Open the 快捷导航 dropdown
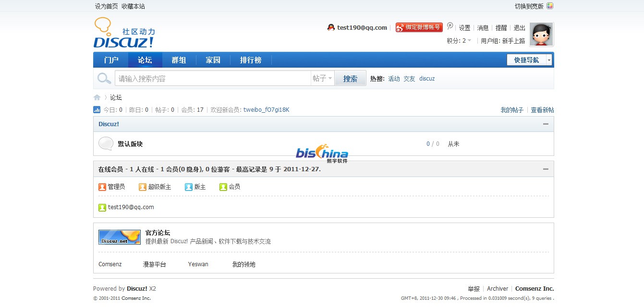The width and height of the screenshot is (644, 307). coord(529,59)
